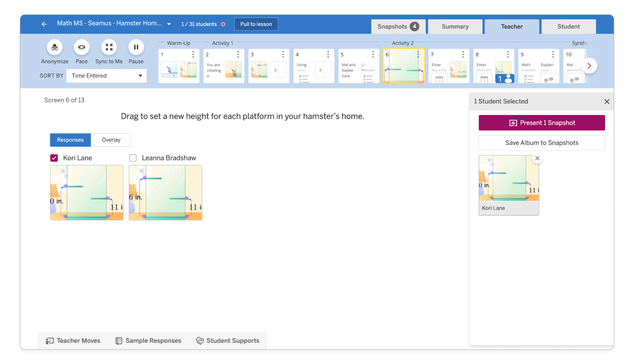Switch to Overlay view
The image size is (634, 364).
(111, 140)
